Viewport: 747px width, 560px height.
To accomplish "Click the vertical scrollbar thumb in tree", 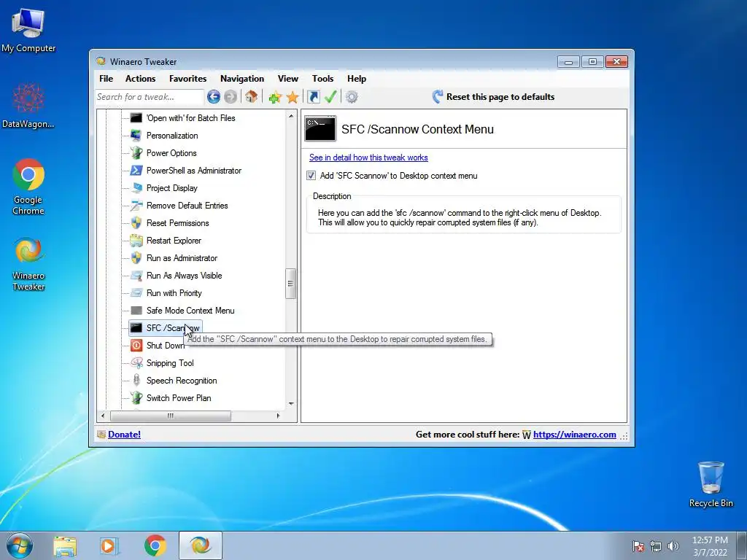I will point(290,284).
